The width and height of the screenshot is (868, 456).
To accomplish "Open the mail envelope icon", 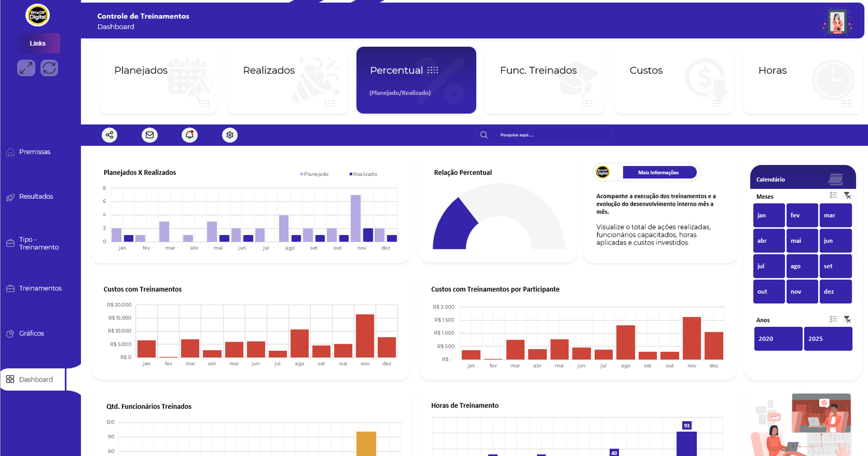I will 150,135.
